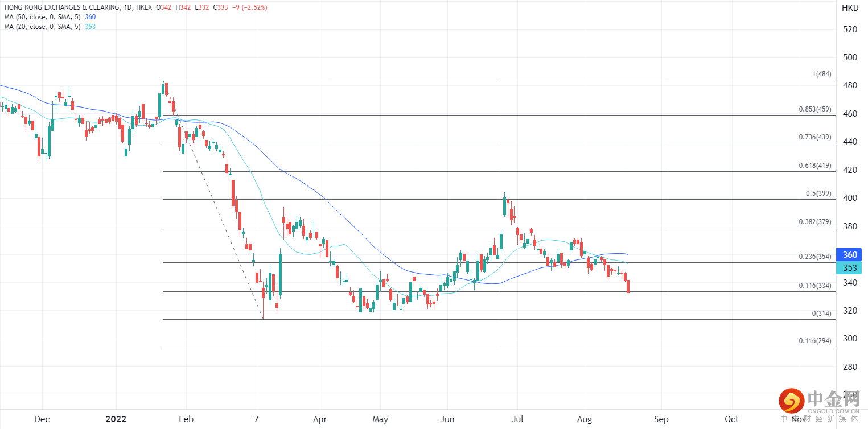Click 320 on the price axis
The image size is (868, 429).
(x=850, y=311)
